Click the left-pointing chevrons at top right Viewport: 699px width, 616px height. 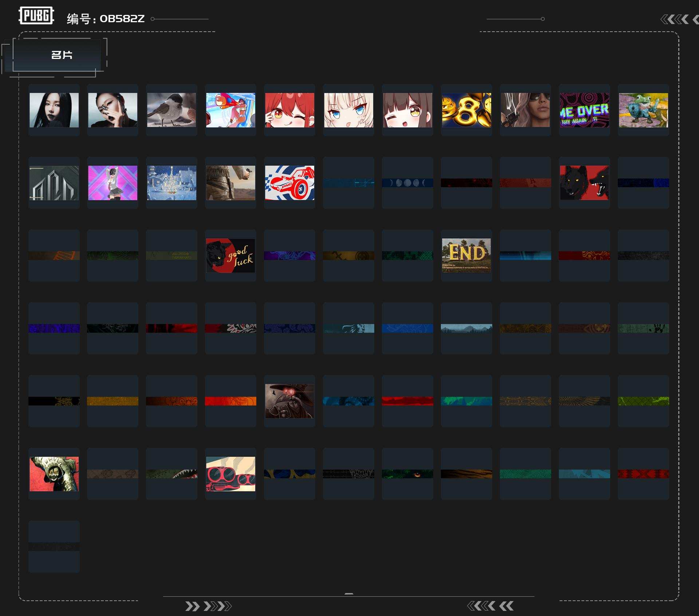(x=675, y=19)
